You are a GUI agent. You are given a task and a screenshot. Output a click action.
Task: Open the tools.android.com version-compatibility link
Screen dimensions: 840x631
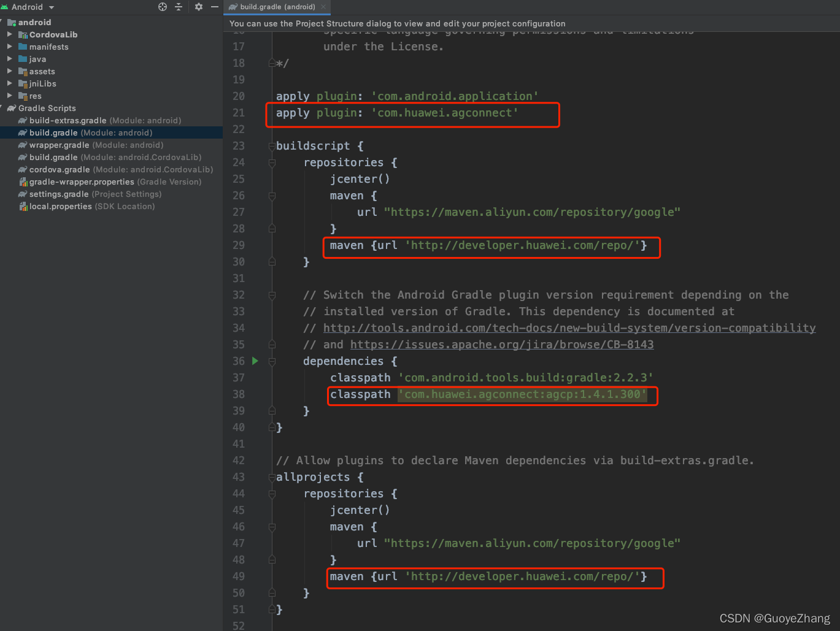click(569, 328)
